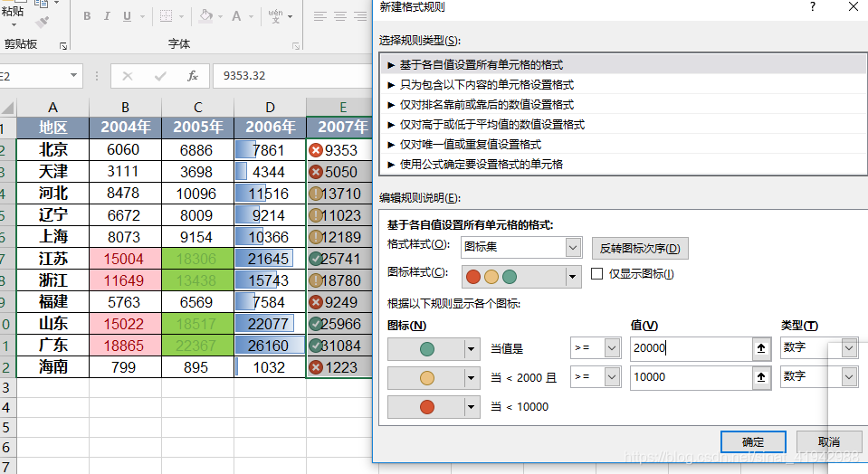The width and height of the screenshot is (868, 474).
Task: Select column A header
Action: 52,108
